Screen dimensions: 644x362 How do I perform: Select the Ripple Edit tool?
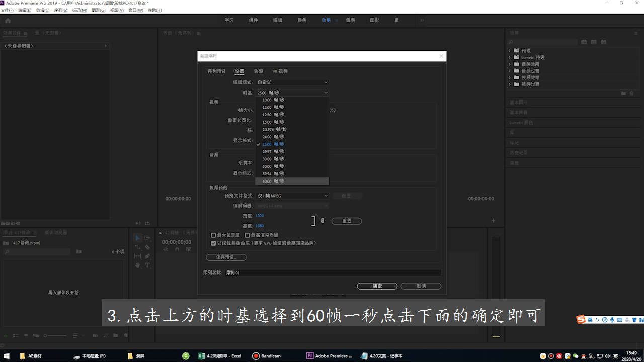pos(137,247)
